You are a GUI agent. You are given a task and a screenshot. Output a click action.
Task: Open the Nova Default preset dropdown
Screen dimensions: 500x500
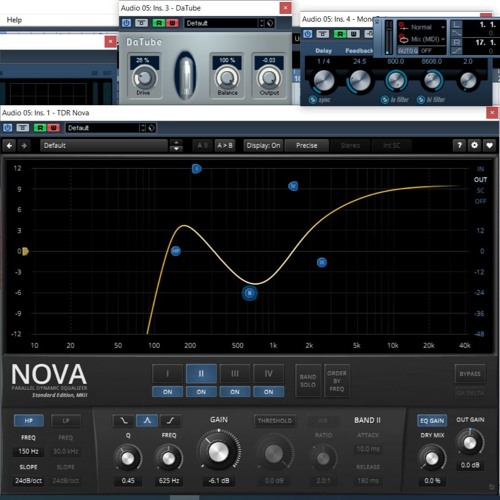[x=104, y=146]
